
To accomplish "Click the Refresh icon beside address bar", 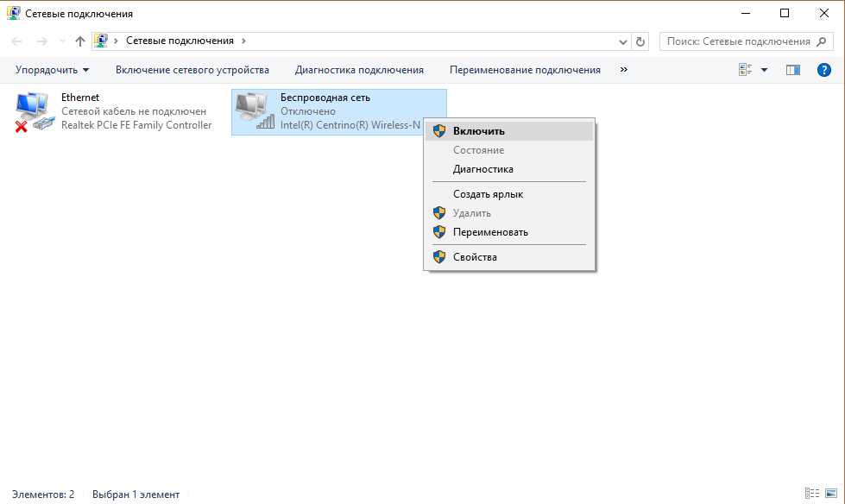I will pyautogui.click(x=640, y=41).
